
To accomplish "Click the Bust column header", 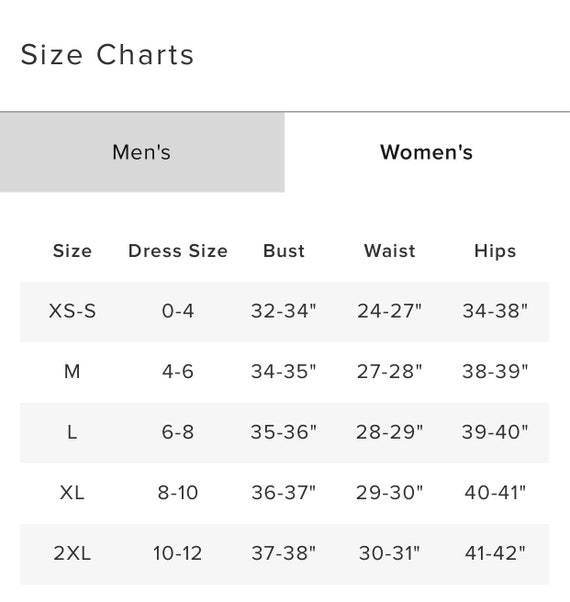I will pyautogui.click(x=284, y=251).
